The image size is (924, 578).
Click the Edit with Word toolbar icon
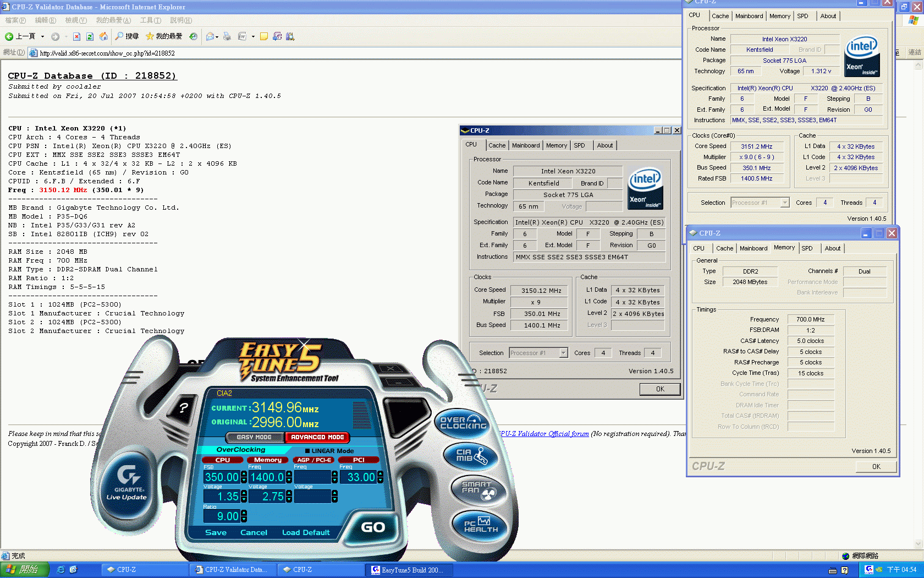[242, 37]
